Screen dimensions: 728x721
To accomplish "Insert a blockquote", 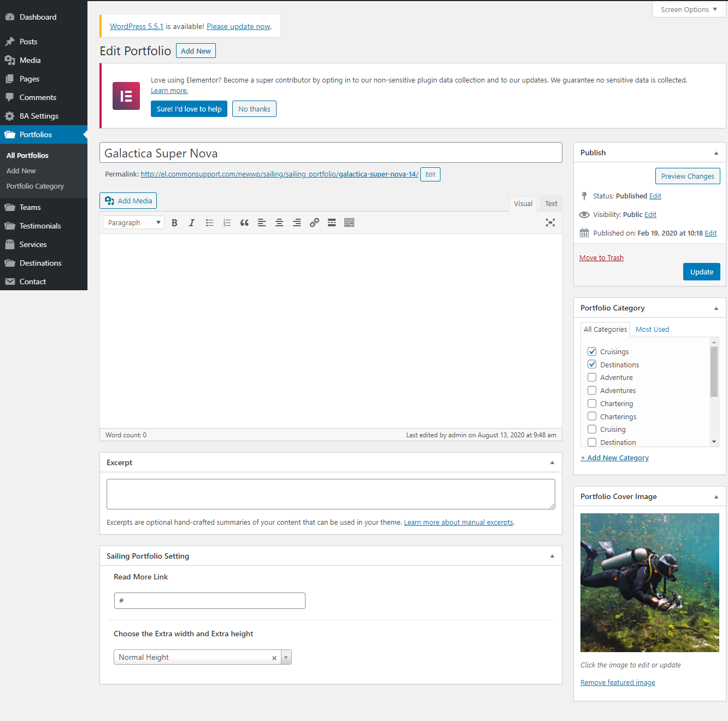I will point(244,223).
